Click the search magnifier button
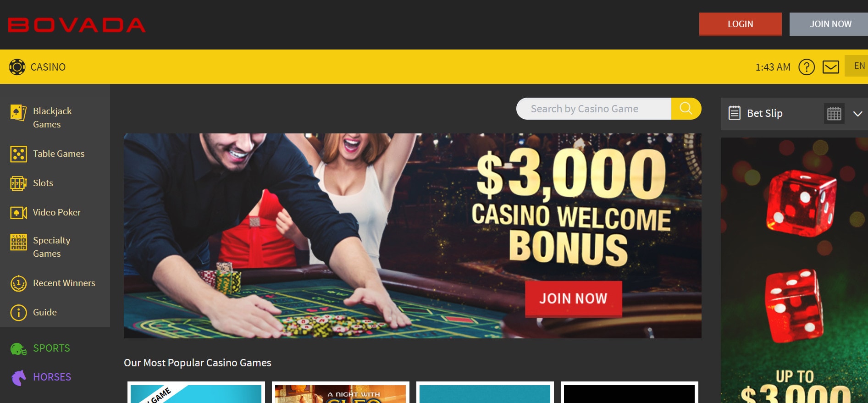868x403 pixels. click(x=686, y=109)
